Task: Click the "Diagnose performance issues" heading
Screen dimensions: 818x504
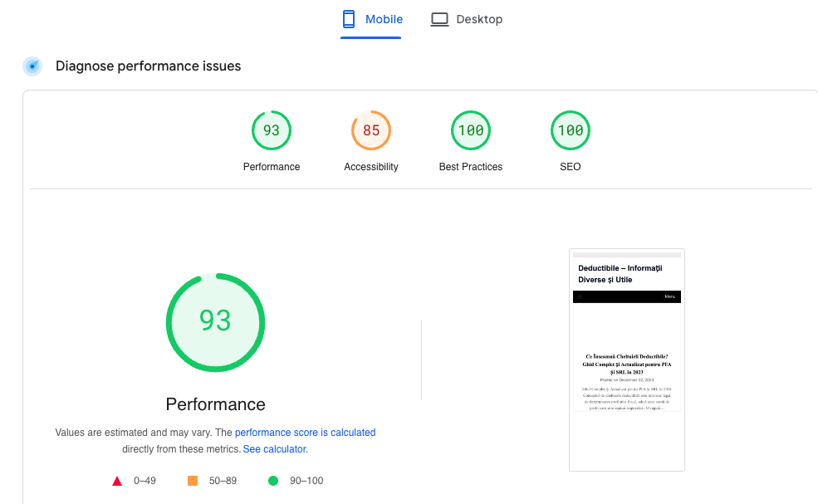Action: pos(148,66)
